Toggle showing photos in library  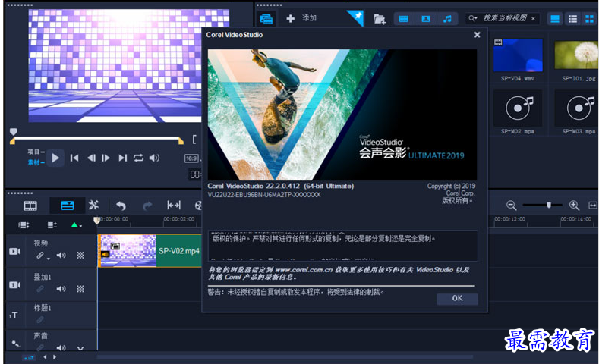click(x=426, y=19)
